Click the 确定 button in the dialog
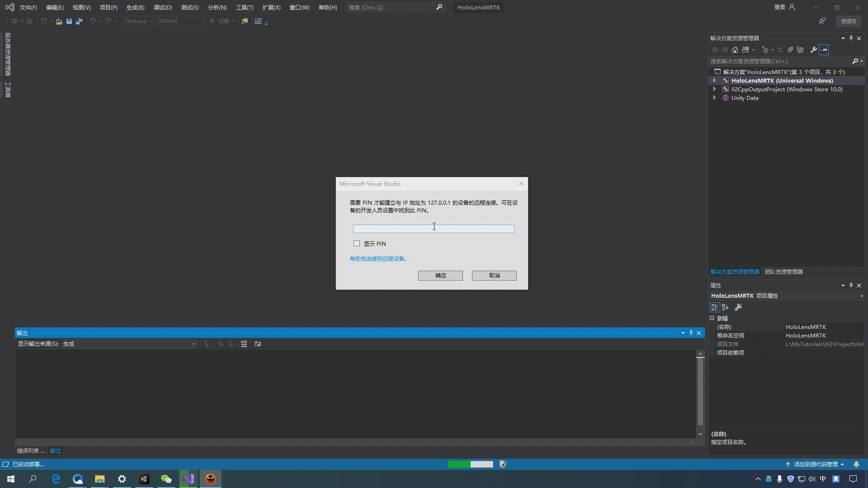Viewport: 868px width, 488px height. (440, 276)
